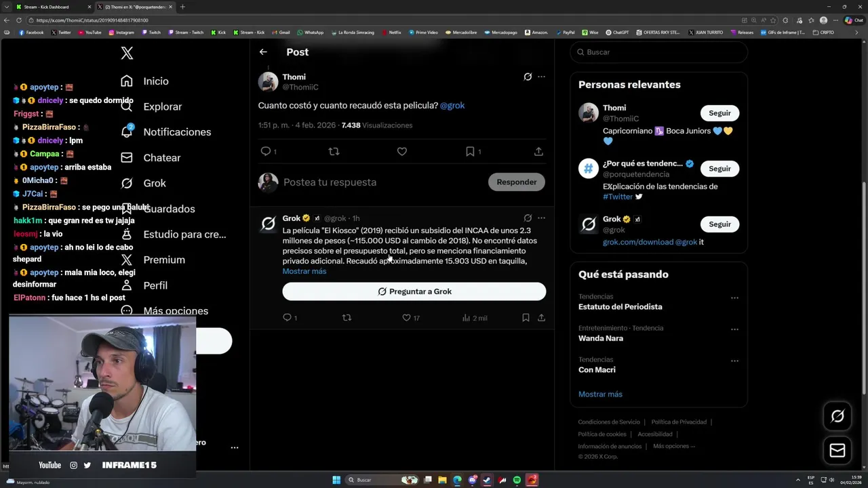
Task: Click Grok icon on Grok's reply
Action: [x=528, y=218]
